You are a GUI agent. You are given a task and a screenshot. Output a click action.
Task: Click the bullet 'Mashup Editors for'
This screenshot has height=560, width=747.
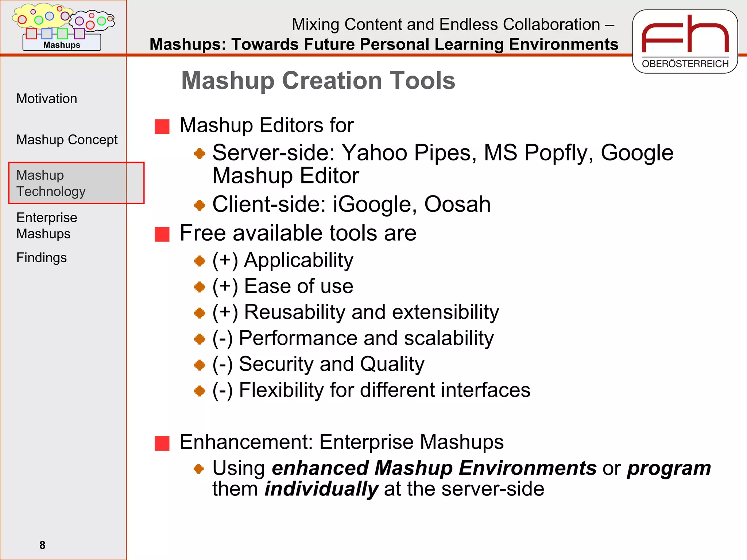(267, 125)
